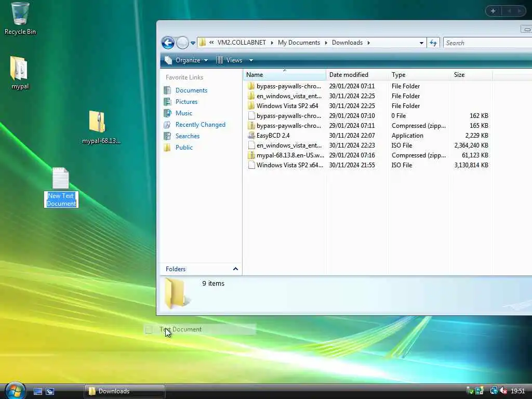Click the Windows Vista SP2 x64 folder icon
Image resolution: width=532 pixels, height=399 pixels.
coord(251,106)
